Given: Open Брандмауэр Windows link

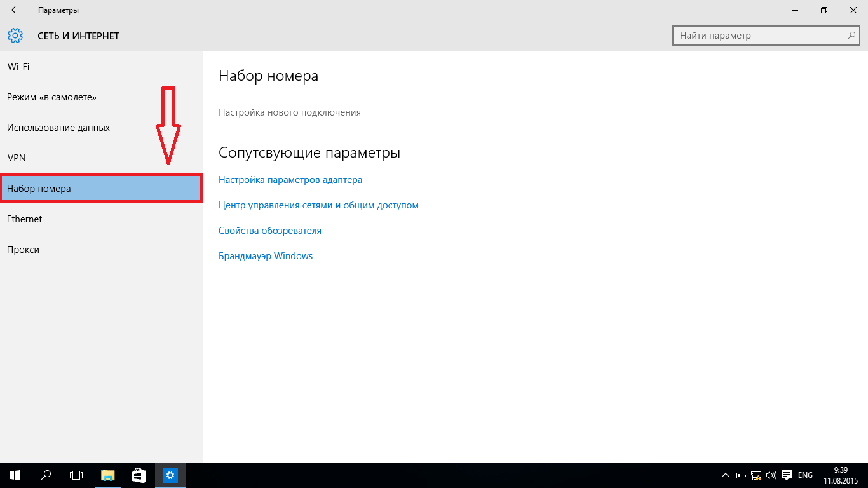Looking at the screenshot, I should pyautogui.click(x=266, y=256).
